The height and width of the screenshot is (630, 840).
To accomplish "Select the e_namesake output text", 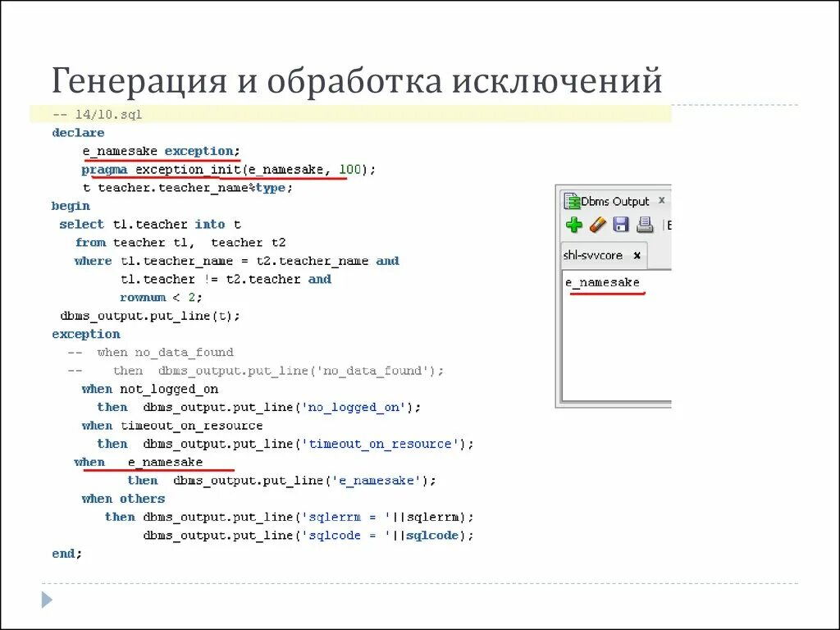I will coord(601,281).
